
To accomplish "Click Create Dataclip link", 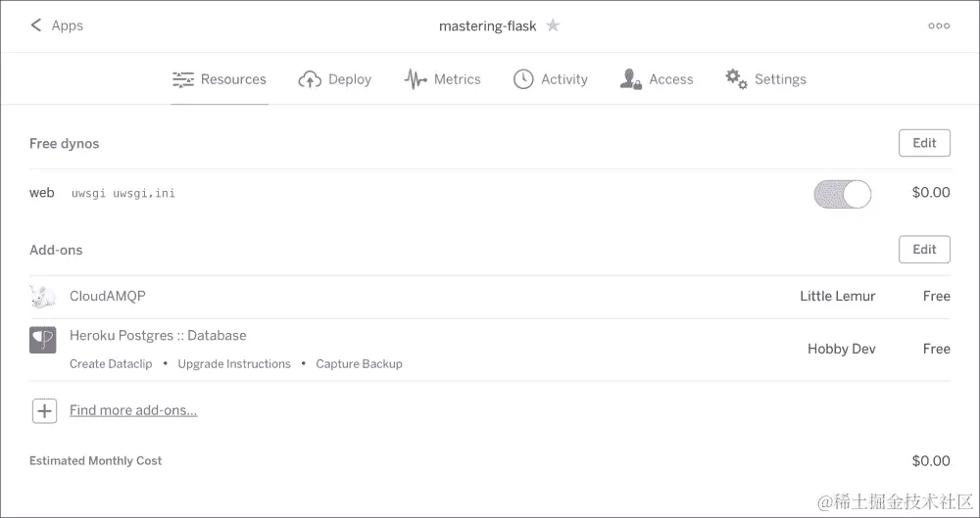I will pyautogui.click(x=111, y=363).
